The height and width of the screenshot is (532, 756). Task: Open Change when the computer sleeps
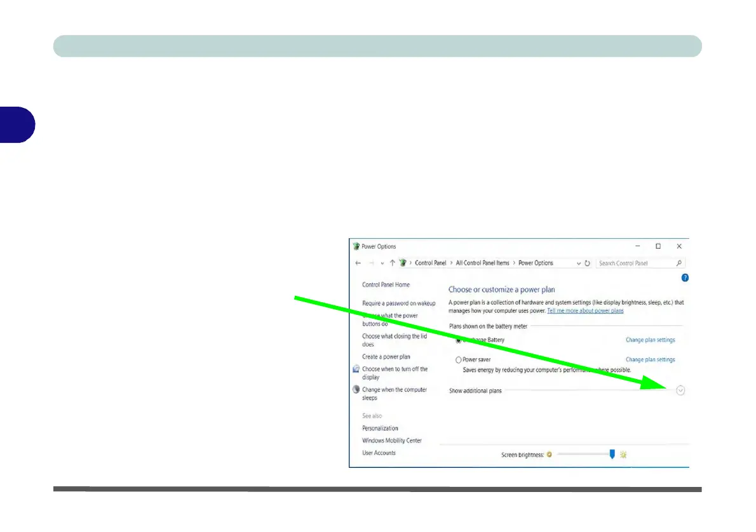pos(395,394)
